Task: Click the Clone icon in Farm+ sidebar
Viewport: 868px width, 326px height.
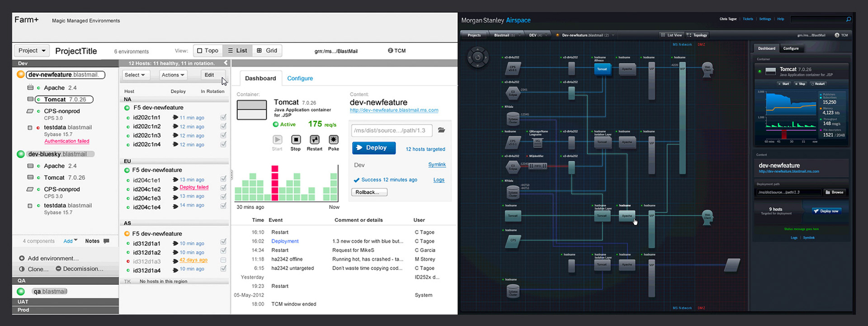Action: point(22,269)
